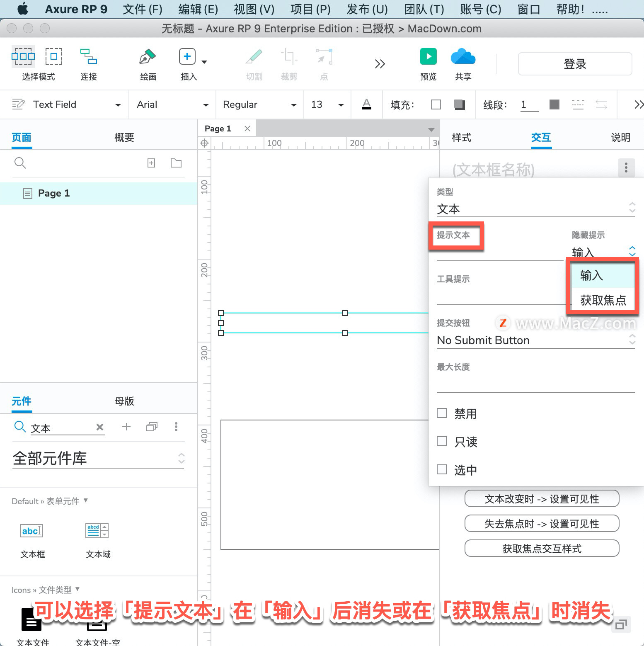
Task: Switch to the 页面 pages tab
Action: tap(22, 137)
